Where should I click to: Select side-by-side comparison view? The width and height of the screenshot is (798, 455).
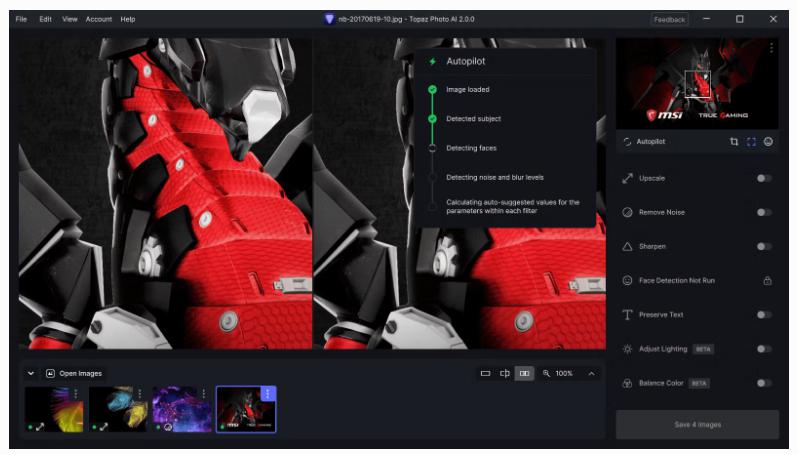point(524,373)
